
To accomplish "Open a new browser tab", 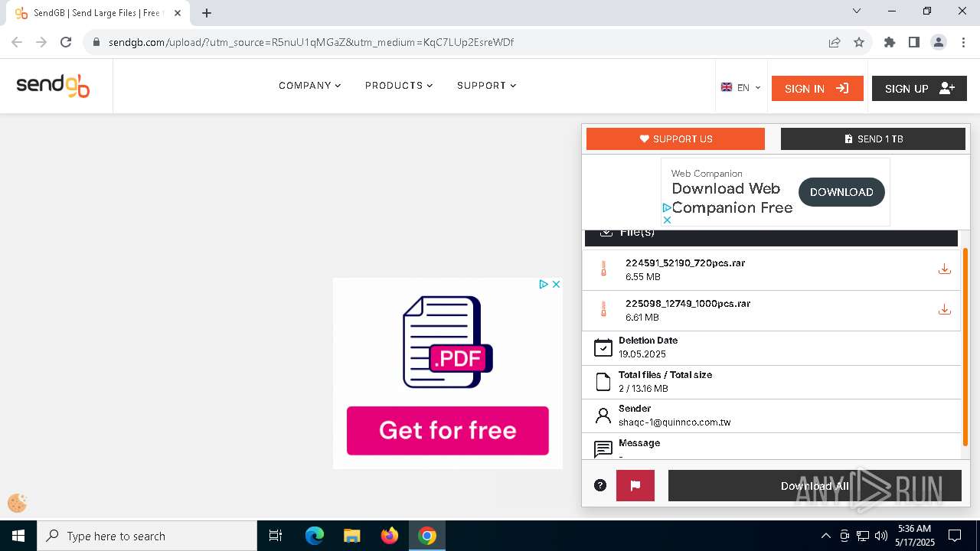I will coord(207,13).
